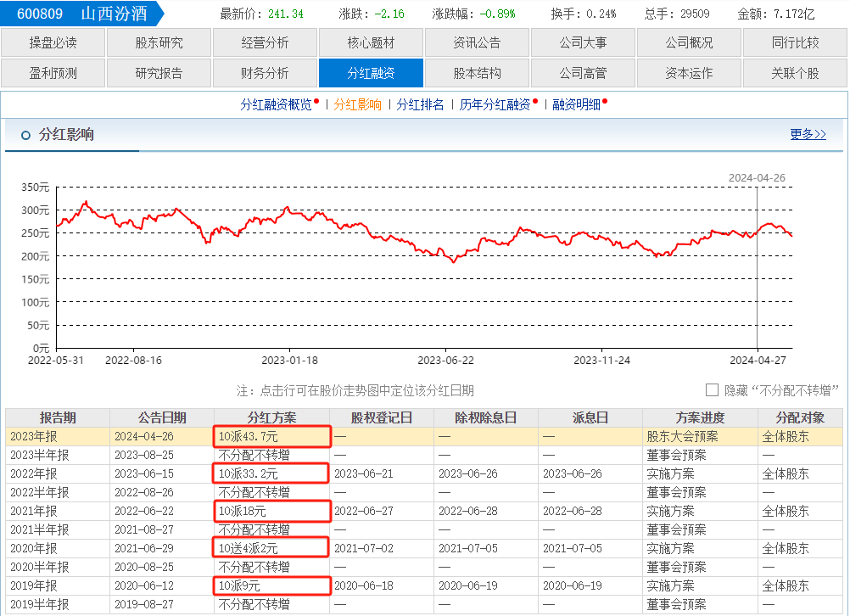The width and height of the screenshot is (850, 616).
Task: Open the 操盘必读 tab
Action: coord(53,42)
